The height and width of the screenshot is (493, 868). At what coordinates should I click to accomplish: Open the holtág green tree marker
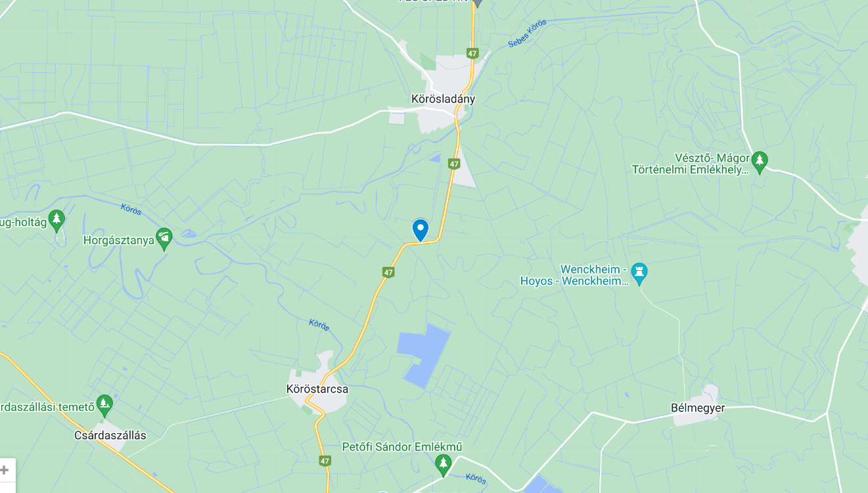point(57,220)
